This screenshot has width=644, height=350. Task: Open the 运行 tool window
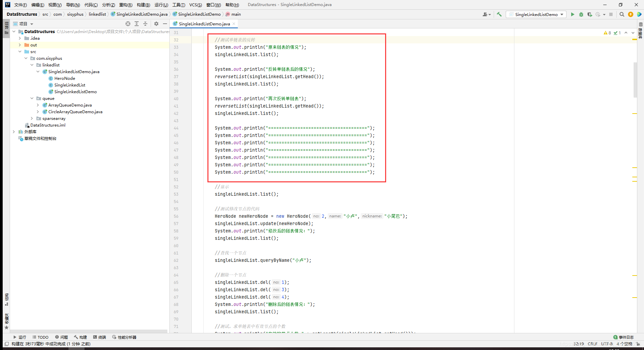[x=19, y=337]
